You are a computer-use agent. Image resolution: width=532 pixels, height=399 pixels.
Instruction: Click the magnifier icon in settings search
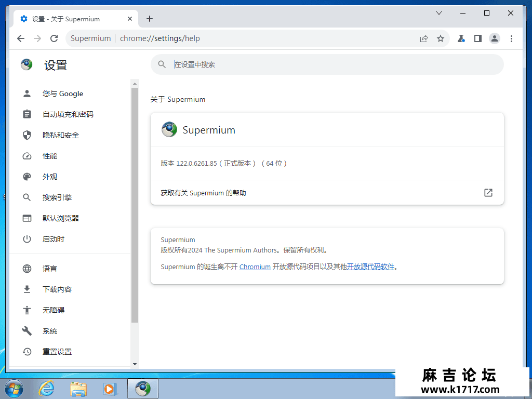(162, 64)
